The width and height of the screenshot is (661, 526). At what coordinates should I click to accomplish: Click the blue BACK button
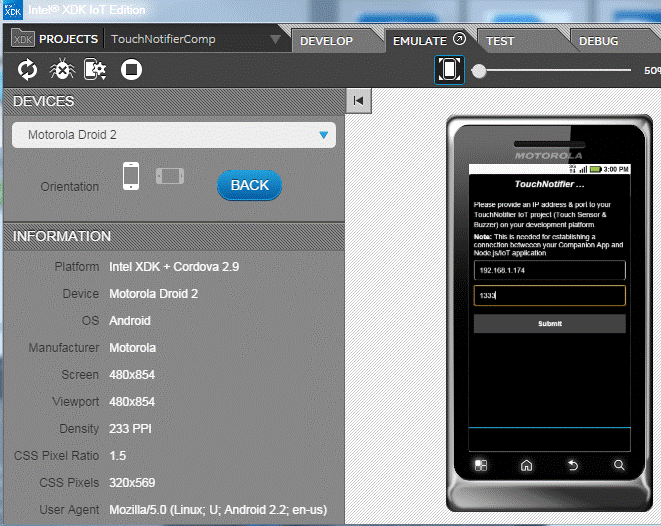[x=250, y=185]
